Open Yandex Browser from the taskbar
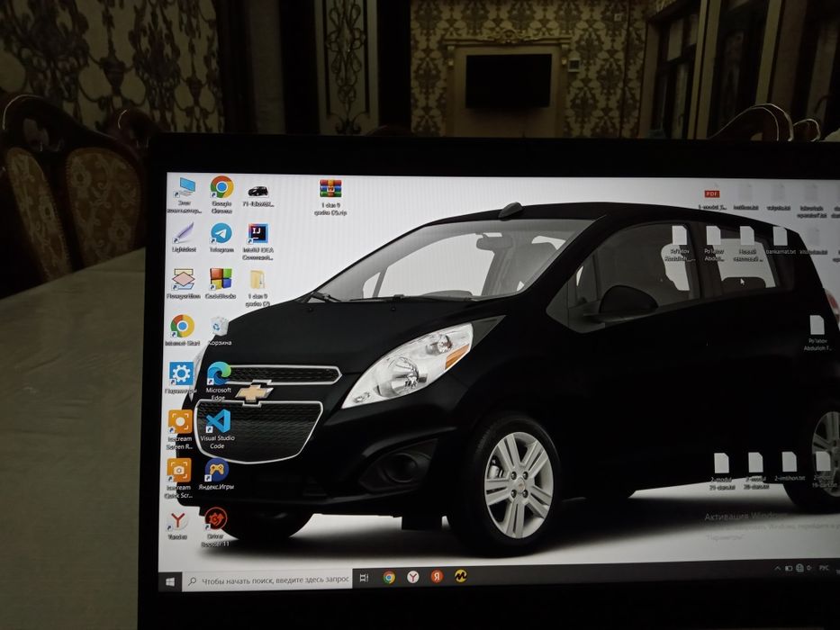Image resolution: width=840 pixels, height=630 pixels. (x=412, y=576)
